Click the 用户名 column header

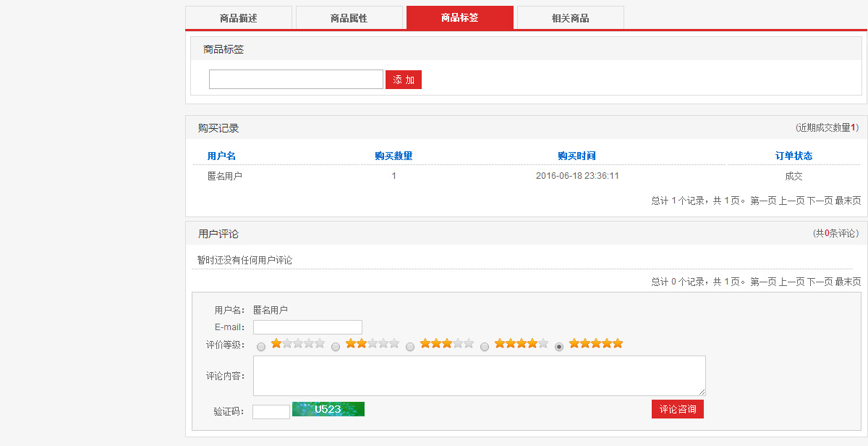pyautogui.click(x=221, y=156)
